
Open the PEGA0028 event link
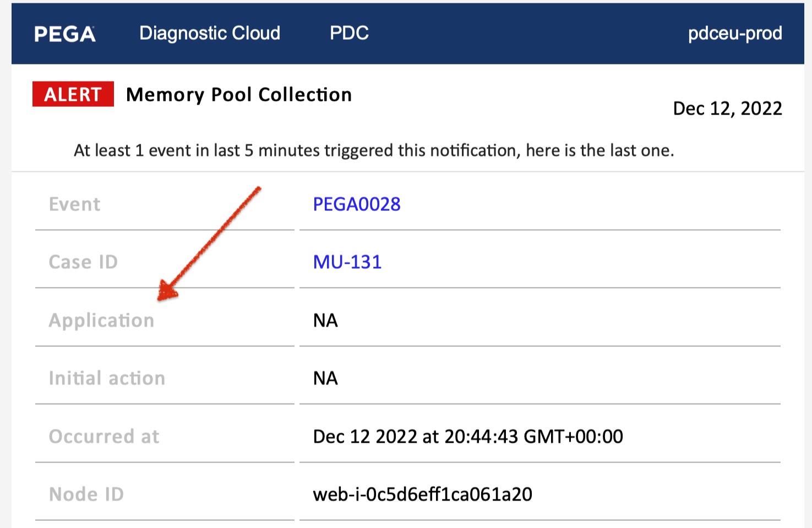point(356,204)
